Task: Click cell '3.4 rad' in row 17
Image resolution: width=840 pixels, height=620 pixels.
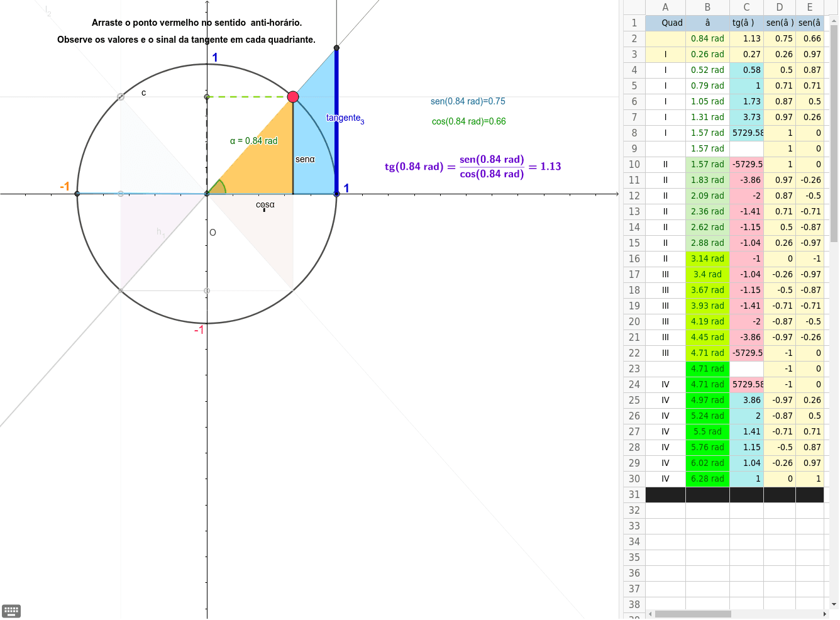Action: pyautogui.click(x=707, y=274)
